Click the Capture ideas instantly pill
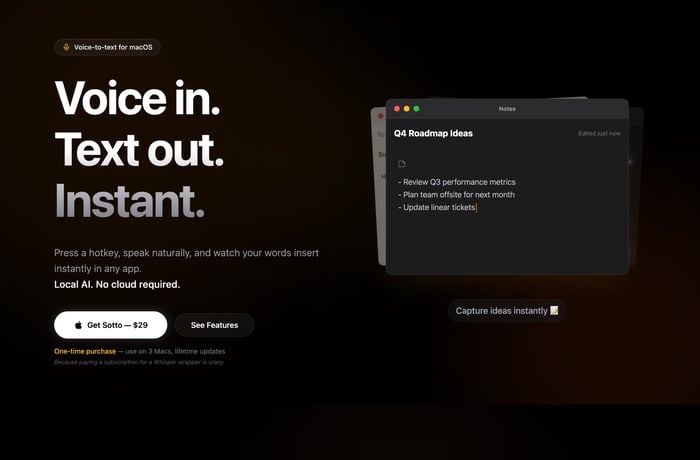The height and width of the screenshot is (460, 700). pos(507,310)
